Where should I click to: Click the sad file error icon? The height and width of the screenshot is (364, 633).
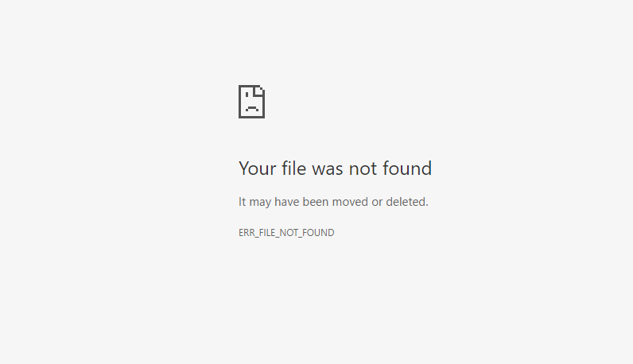(x=251, y=102)
